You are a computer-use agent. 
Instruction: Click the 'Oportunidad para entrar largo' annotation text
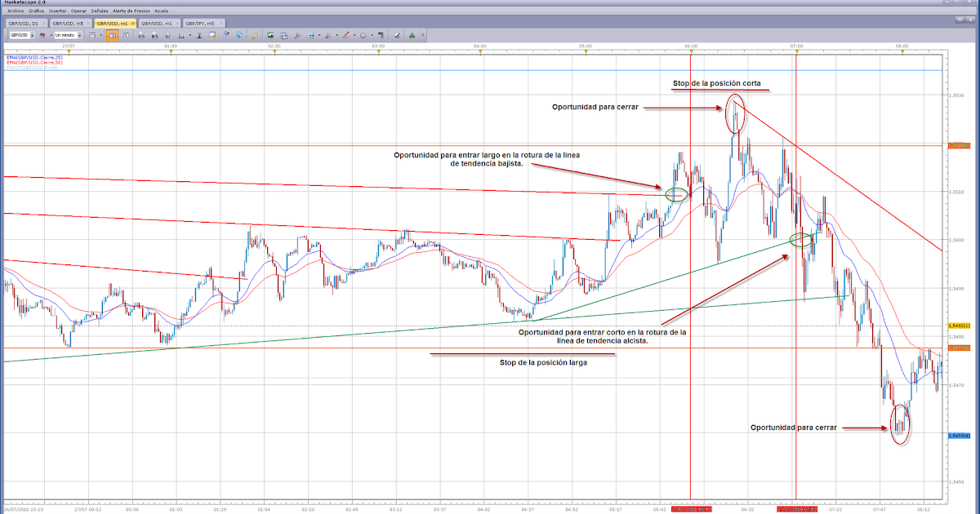(x=487, y=159)
